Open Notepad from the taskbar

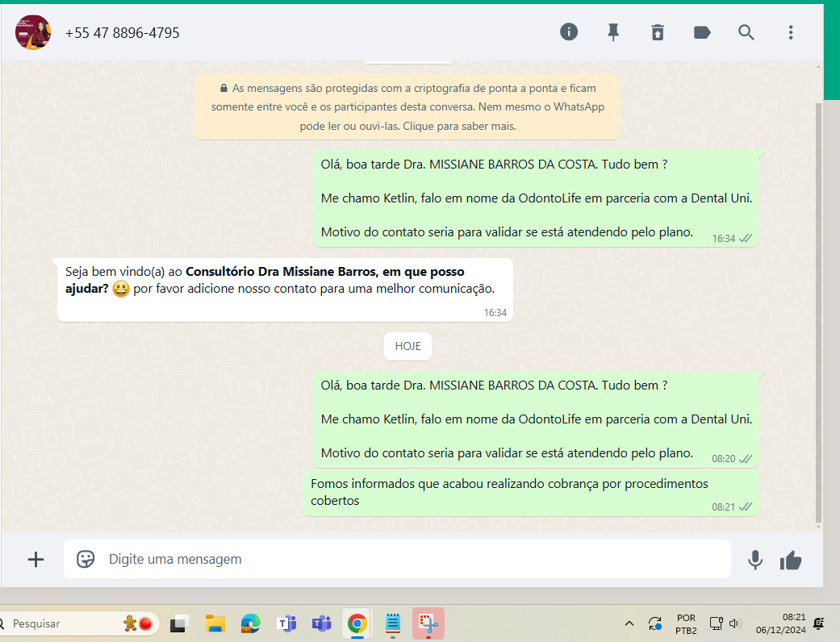point(393,623)
